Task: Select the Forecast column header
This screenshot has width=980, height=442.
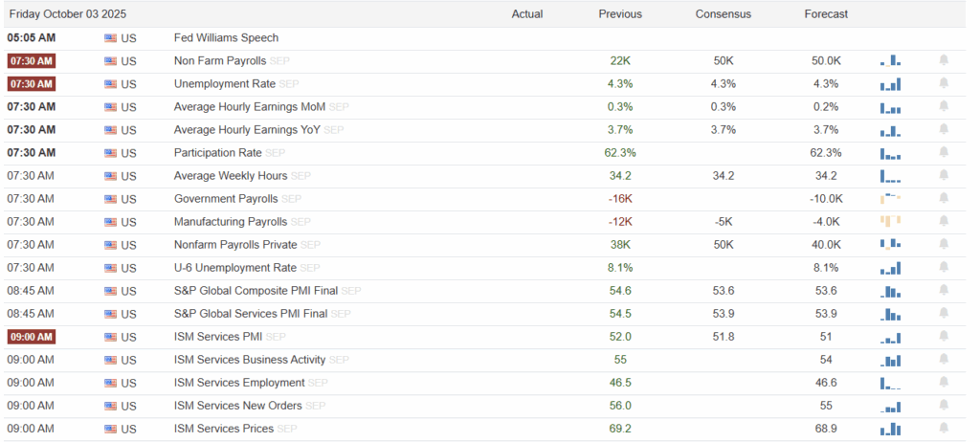Action: pos(826,14)
